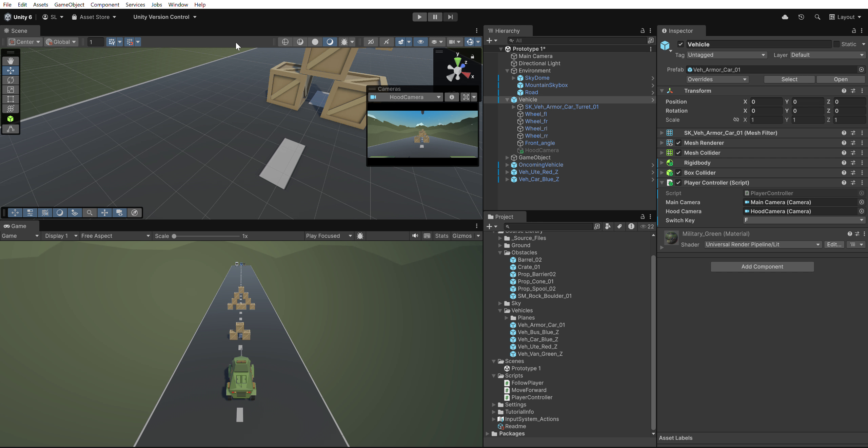Disable the Mesh Renderer component checkbox

679,143
